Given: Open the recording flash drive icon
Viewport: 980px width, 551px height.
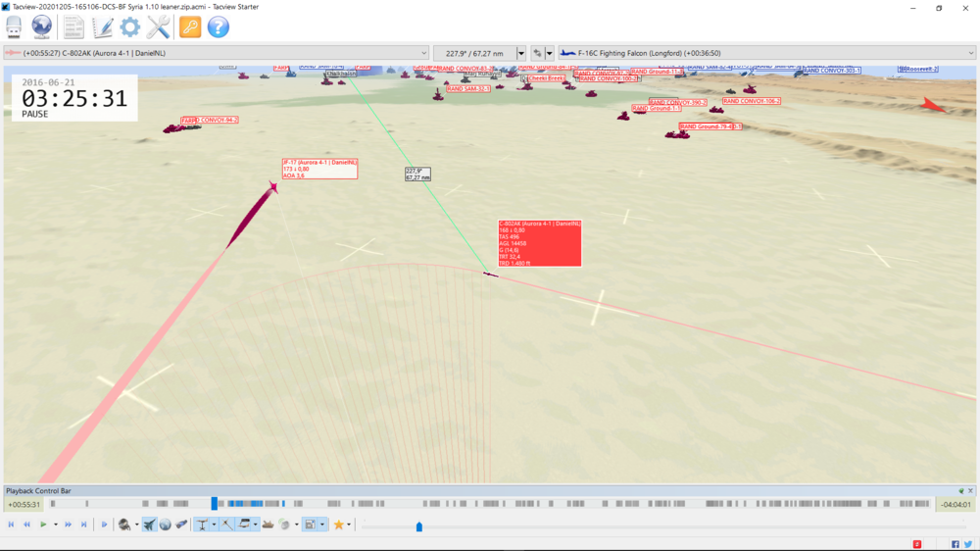Looking at the screenshot, I should [14, 26].
